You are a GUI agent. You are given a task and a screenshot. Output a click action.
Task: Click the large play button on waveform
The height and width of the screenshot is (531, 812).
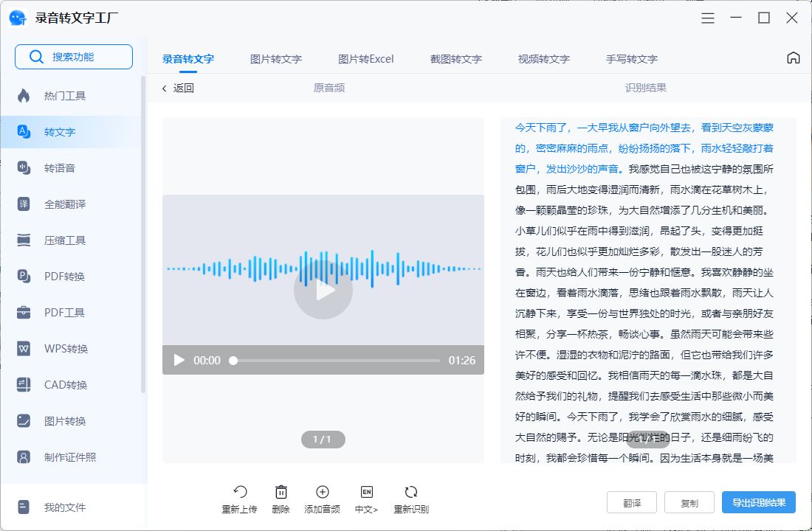(323, 290)
